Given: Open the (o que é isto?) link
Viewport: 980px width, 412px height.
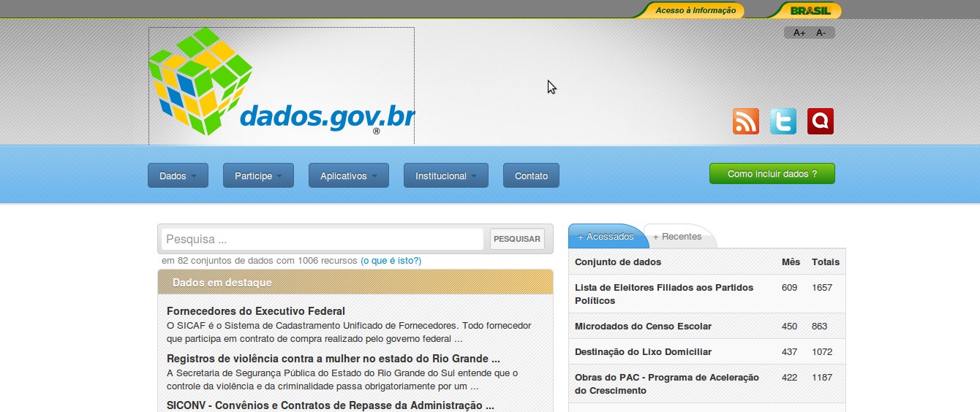Looking at the screenshot, I should (391, 261).
